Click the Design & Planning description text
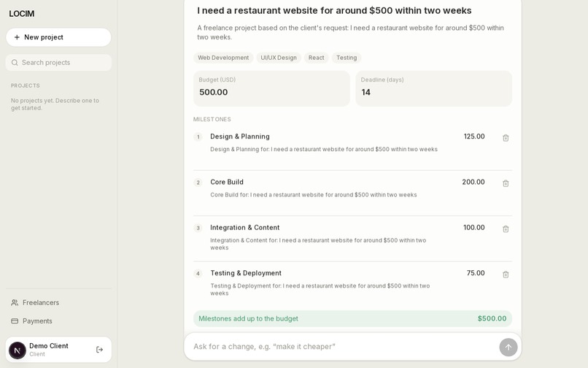The width and height of the screenshot is (588, 368). click(324, 149)
